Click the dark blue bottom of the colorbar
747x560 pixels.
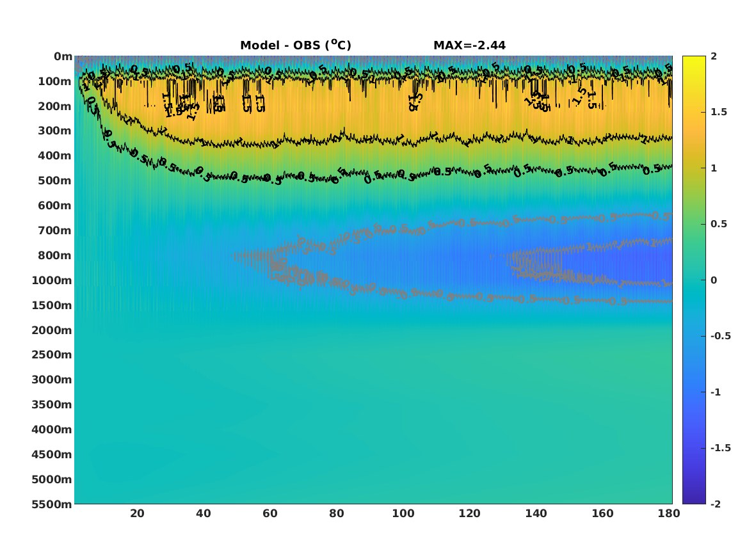pyautogui.click(x=694, y=500)
